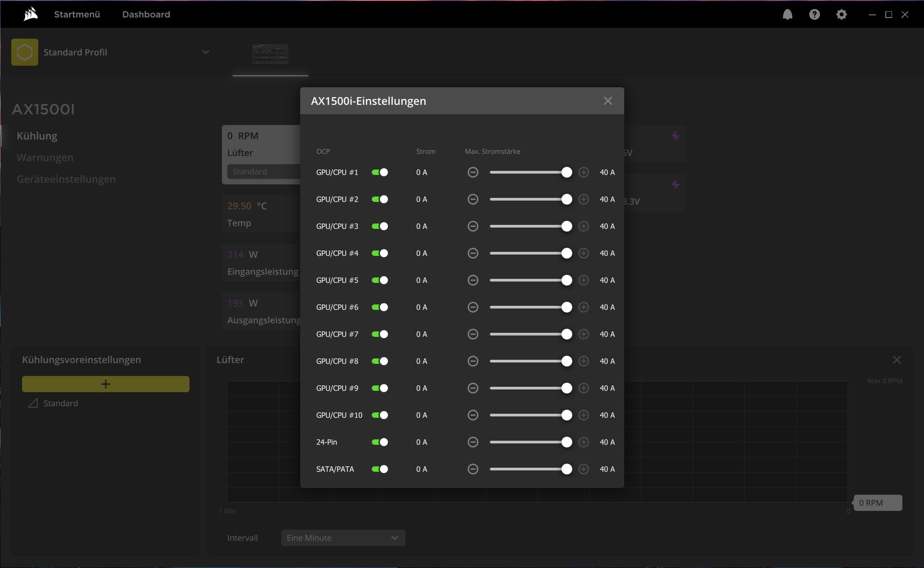Expand the Standard Profil dropdown chevron
The height and width of the screenshot is (568, 924).
tap(206, 52)
